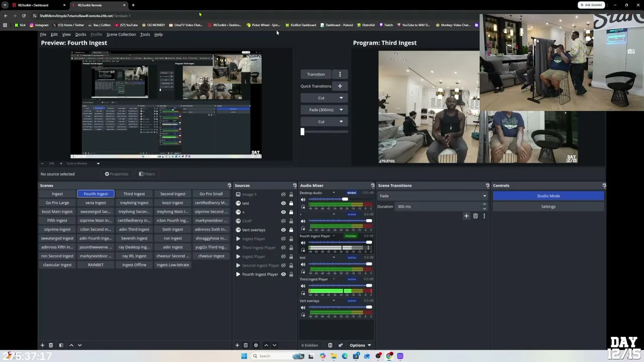Move source down in the Sources toolbar
Screen dimensions: 644x362
(274, 345)
